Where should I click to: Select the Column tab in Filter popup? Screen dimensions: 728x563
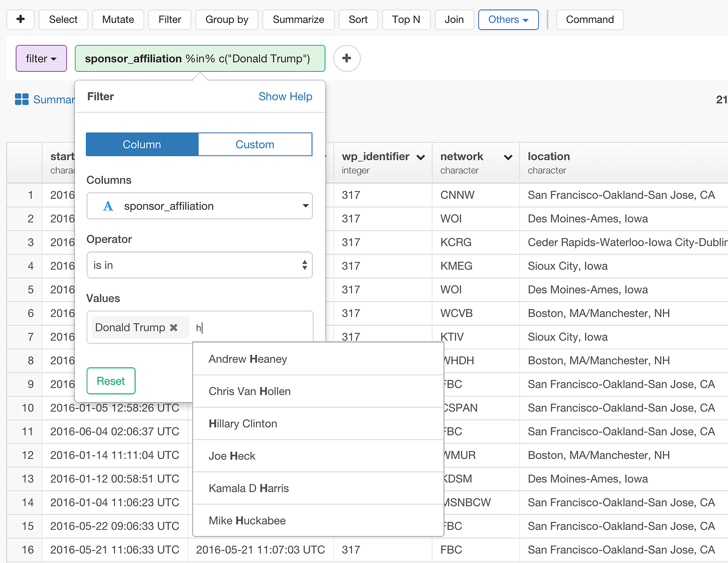tap(141, 144)
